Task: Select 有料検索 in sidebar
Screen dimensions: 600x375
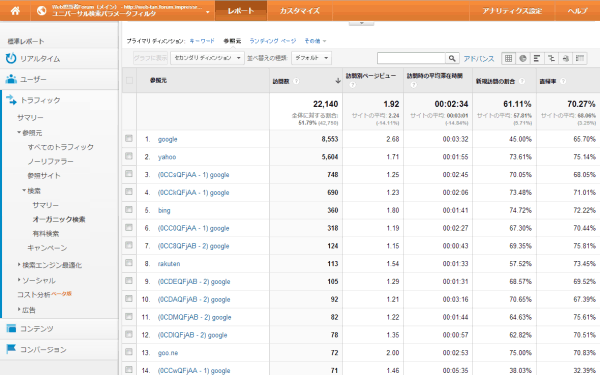Action: pos(46,233)
